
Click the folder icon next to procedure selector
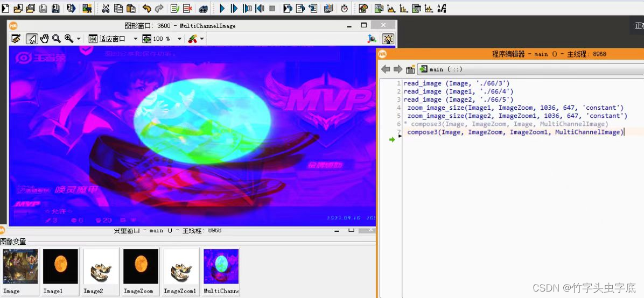[410, 69]
